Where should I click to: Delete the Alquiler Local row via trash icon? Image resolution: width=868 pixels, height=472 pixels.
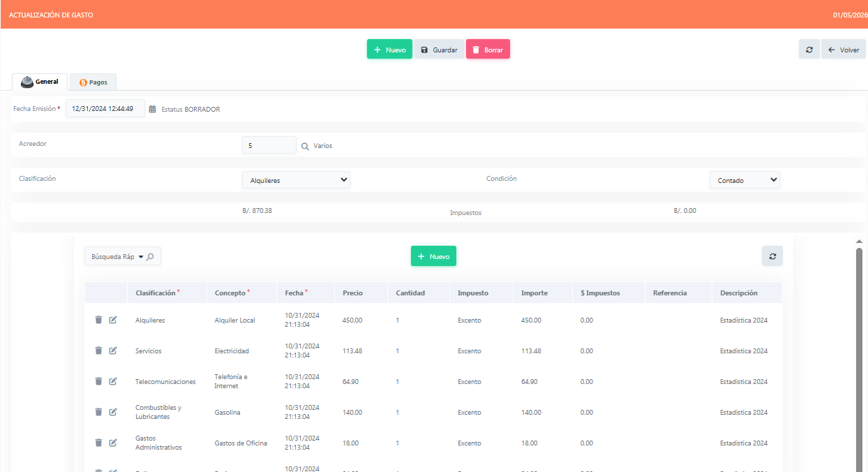coord(98,320)
